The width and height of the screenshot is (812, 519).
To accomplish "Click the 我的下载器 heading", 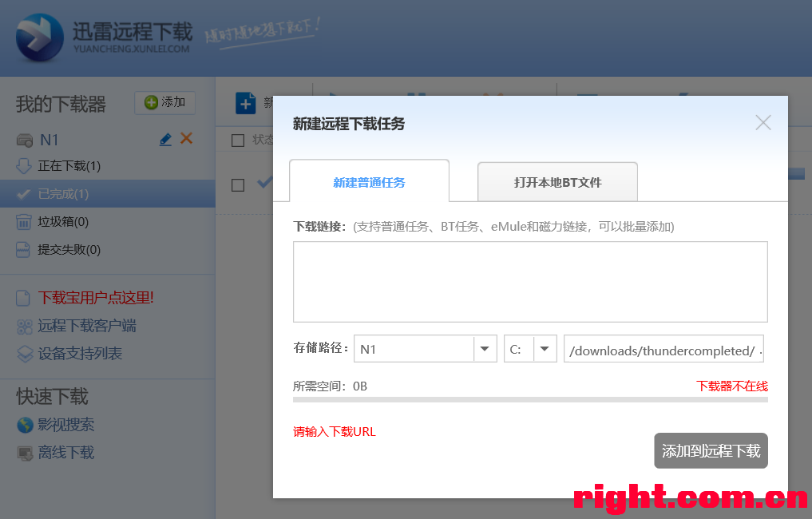I will pos(61,104).
